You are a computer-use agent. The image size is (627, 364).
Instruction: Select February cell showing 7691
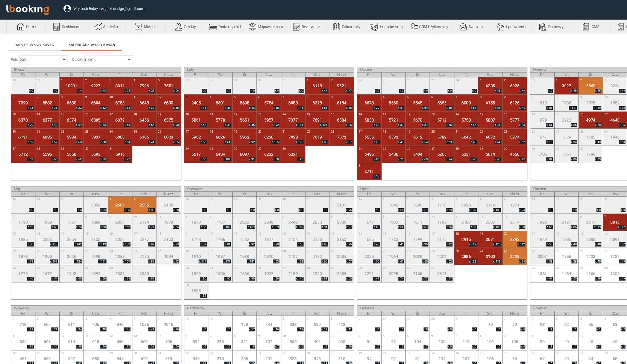[x=317, y=120]
